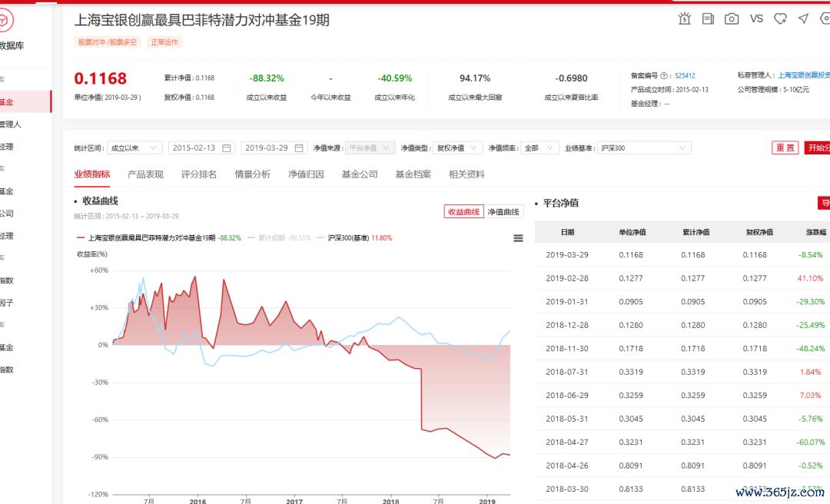The height and width of the screenshot is (504, 830).
Task: Select the 公司 sidebar item
Action: click(7, 214)
